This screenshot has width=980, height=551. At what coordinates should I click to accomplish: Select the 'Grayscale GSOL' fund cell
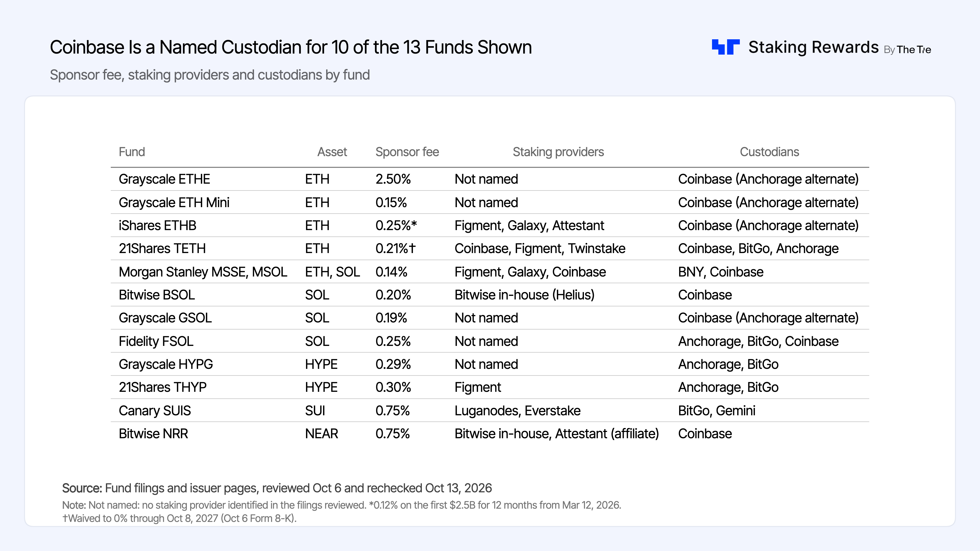click(x=165, y=318)
